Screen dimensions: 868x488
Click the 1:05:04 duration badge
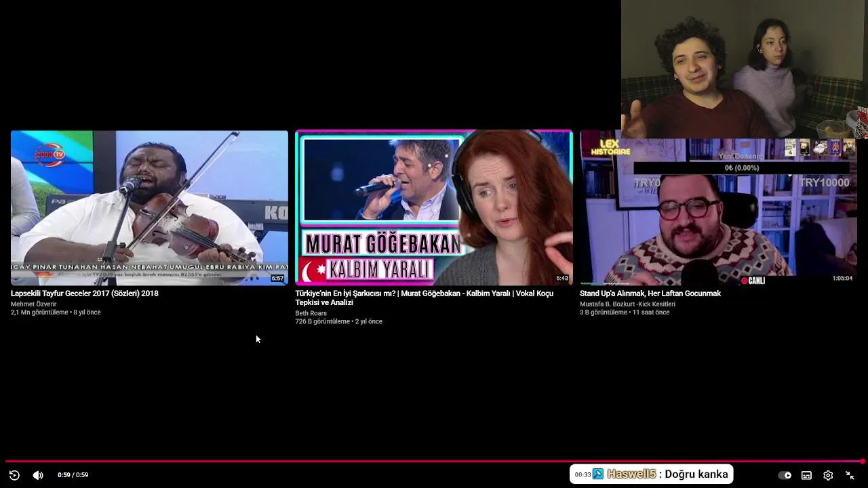[842, 279]
